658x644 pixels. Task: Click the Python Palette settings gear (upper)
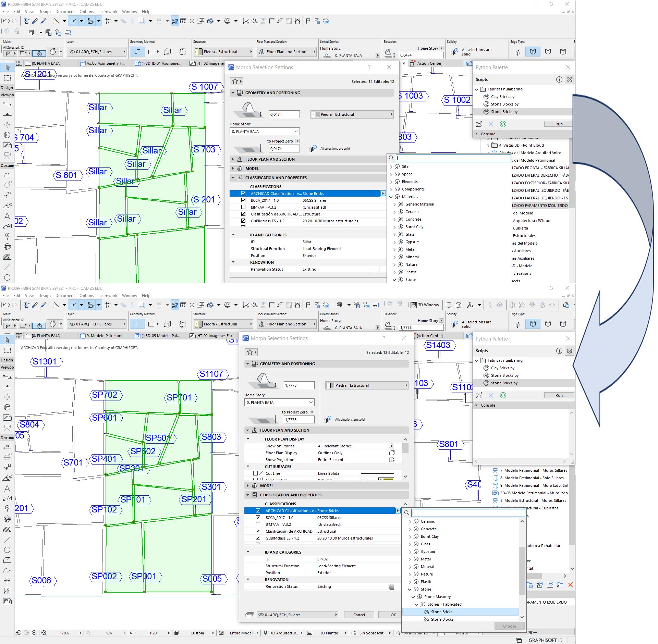pos(569,79)
